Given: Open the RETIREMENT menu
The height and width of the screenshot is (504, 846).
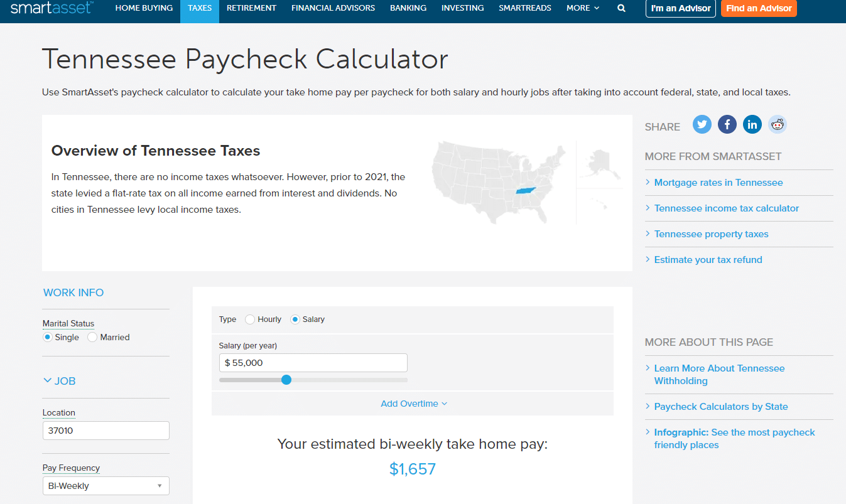Looking at the screenshot, I should point(251,8).
